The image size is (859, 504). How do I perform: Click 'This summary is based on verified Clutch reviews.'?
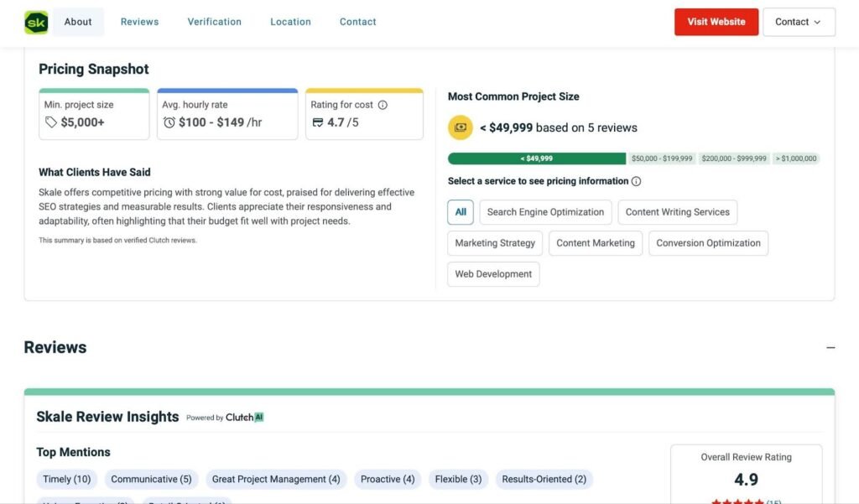click(117, 241)
